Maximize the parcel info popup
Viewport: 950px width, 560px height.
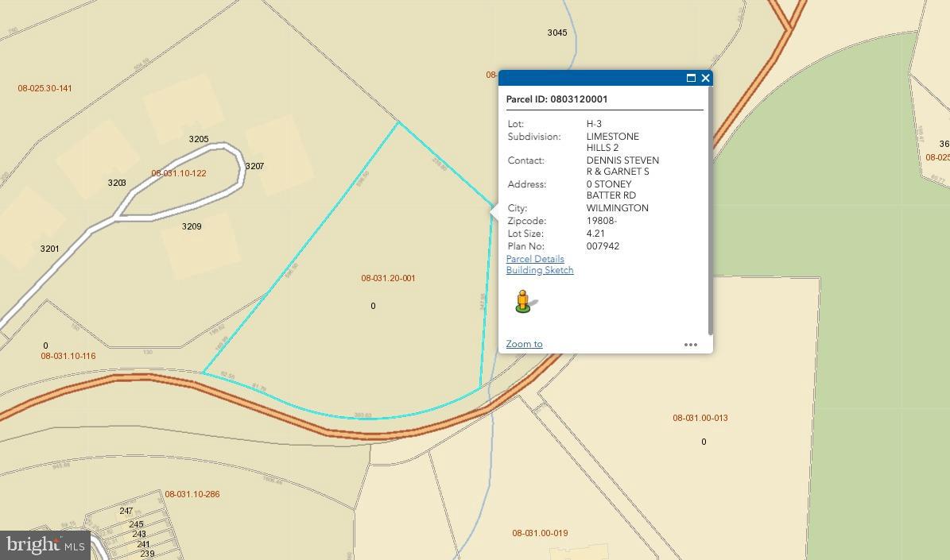(691, 78)
